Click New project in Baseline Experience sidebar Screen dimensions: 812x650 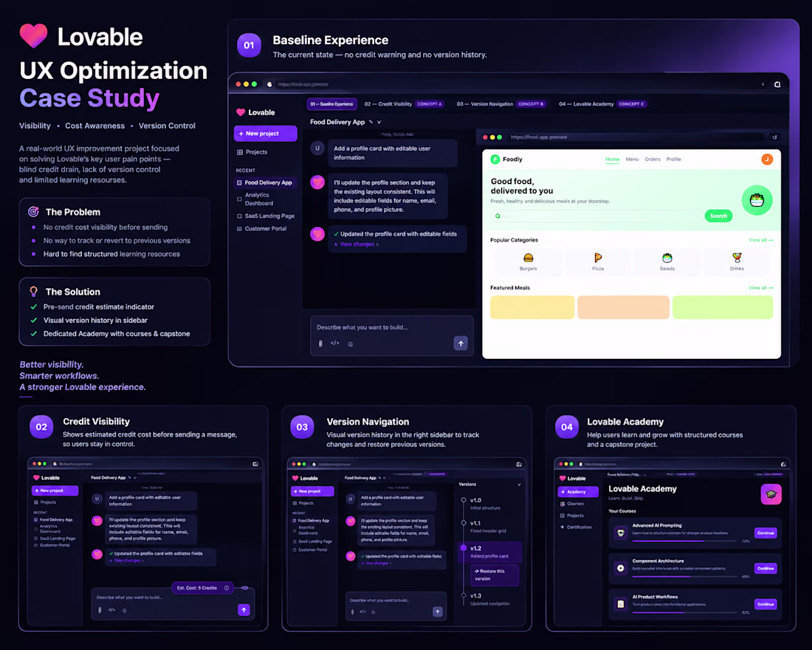tap(265, 133)
